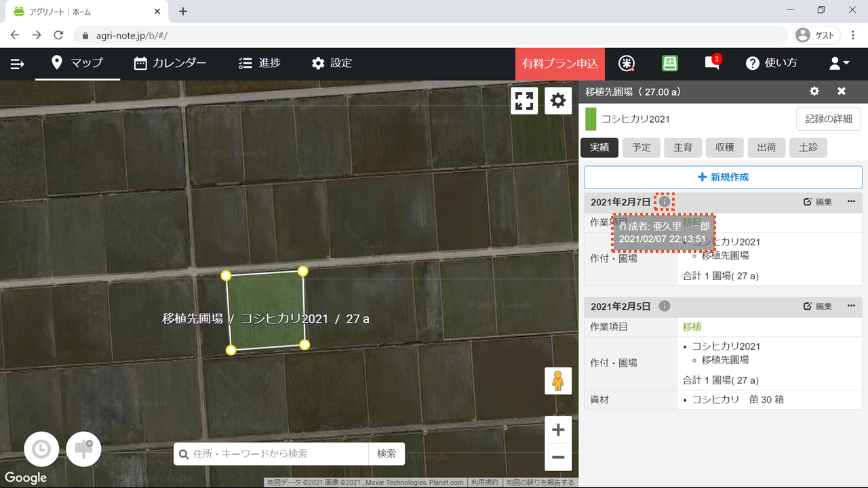The image size is (868, 488).
Task: Click the green コシヒカリ2021 color swatch
Action: point(591,119)
